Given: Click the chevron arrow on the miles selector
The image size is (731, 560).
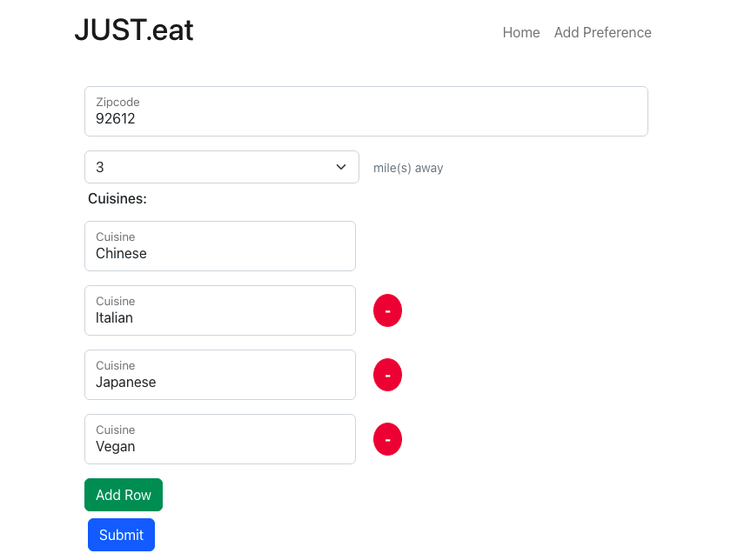Looking at the screenshot, I should click(341, 167).
